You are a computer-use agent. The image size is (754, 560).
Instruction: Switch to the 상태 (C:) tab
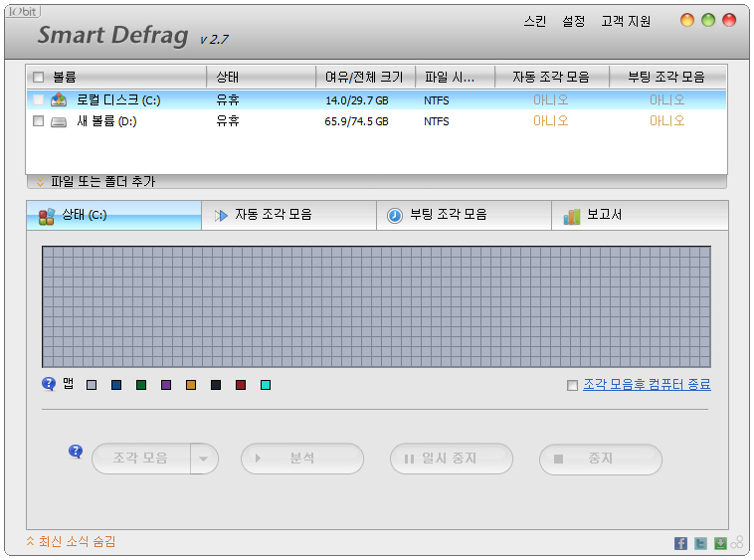(x=114, y=215)
